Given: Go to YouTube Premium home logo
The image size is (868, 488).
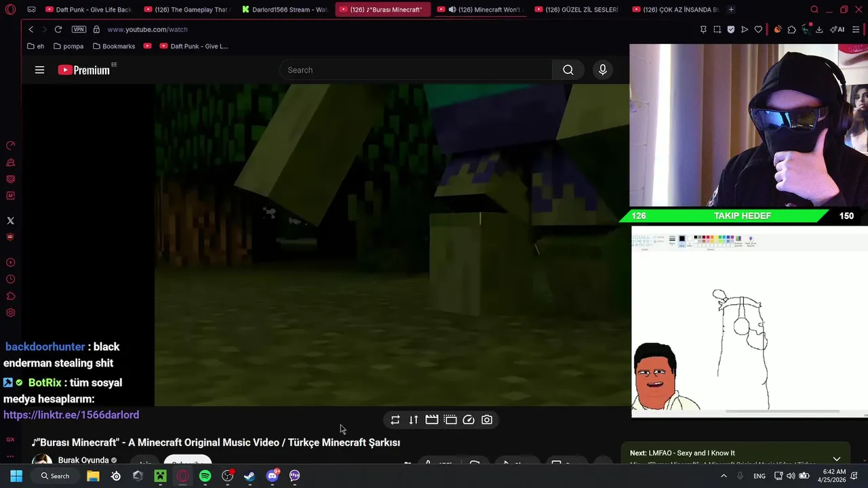Looking at the screenshot, I should pyautogui.click(x=85, y=70).
